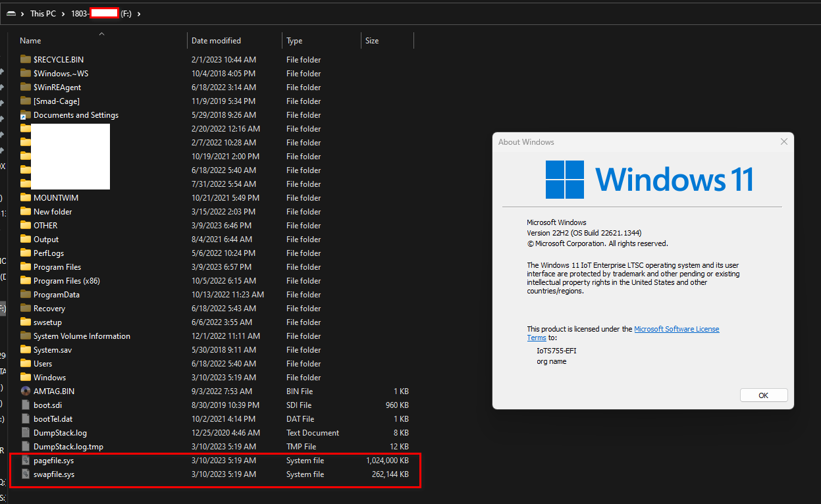
Task: Click the Documents and Settings shortcut icon
Action: coord(26,114)
